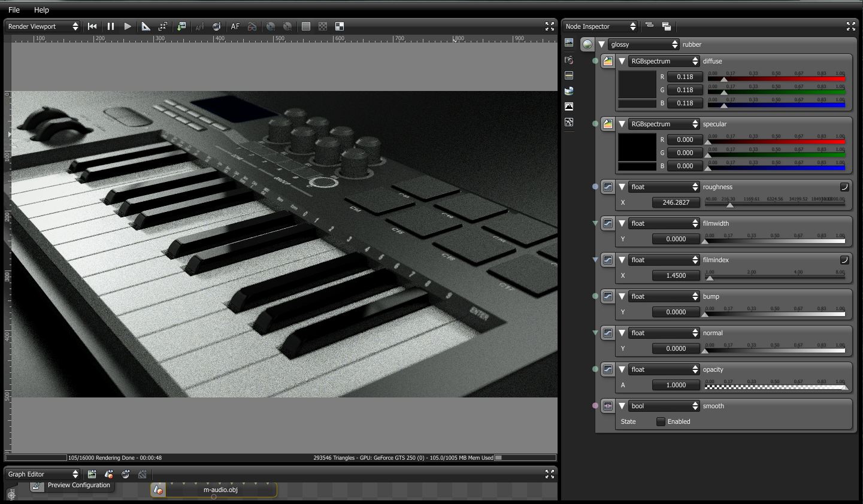Collapse the filmwidth parameter section
The image size is (863, 504).
(622, 223)
